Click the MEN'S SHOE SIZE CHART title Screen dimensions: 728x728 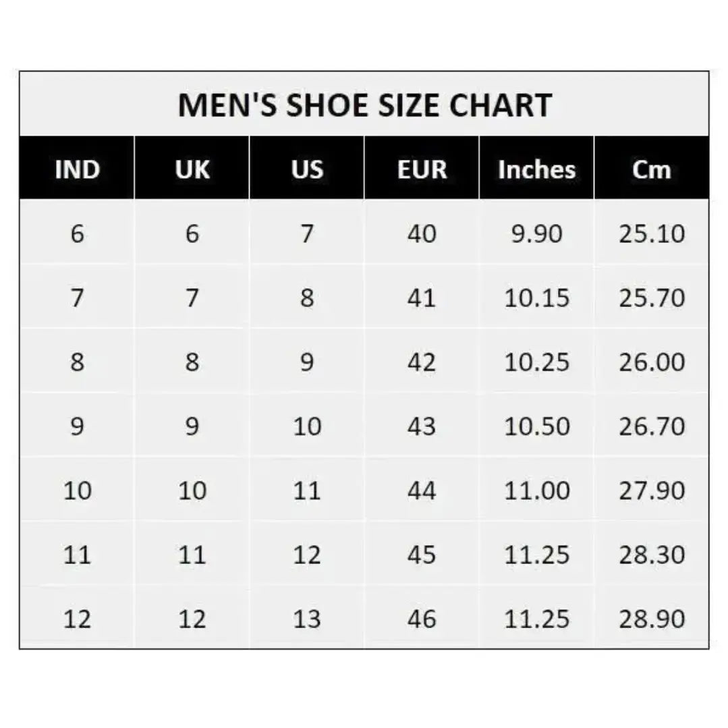pyautogui.click(x=364, y=105)
